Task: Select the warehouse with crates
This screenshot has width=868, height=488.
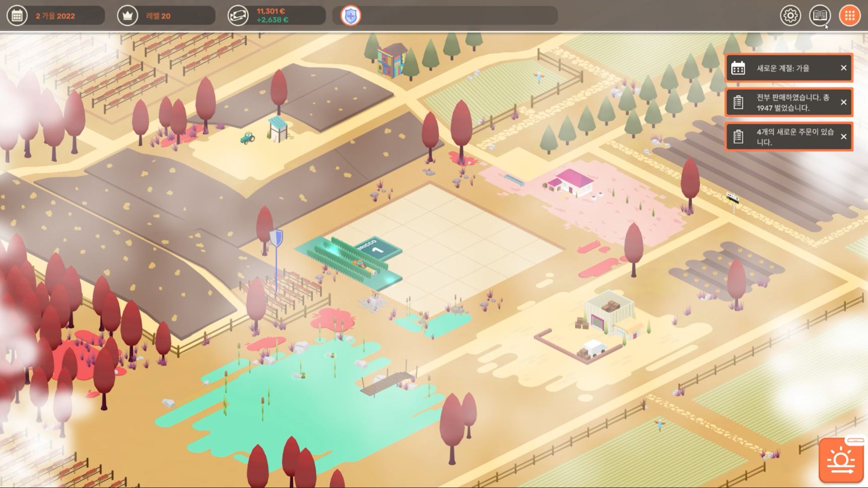Action: [x=609, y=312]
